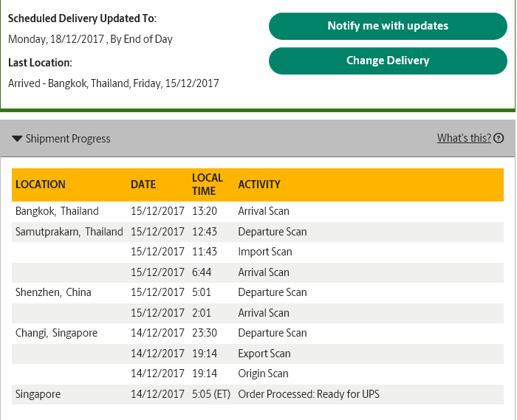Viewport: 517px width, 420px height.
Task: Click the Scheduled Delivery date text
Action: pyautogui.click(x=90, y=39)
